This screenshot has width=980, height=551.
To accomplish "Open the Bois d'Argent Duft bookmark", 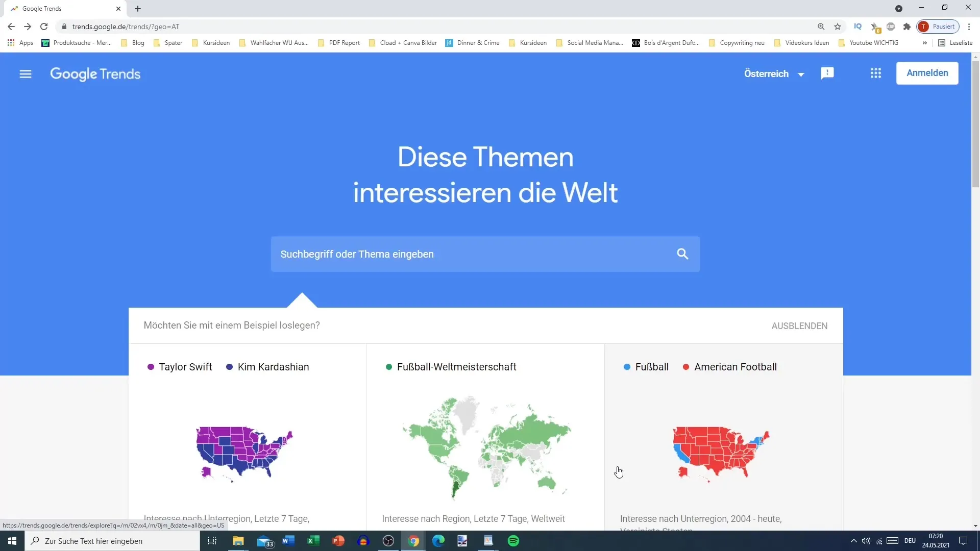I will (666, 43).
